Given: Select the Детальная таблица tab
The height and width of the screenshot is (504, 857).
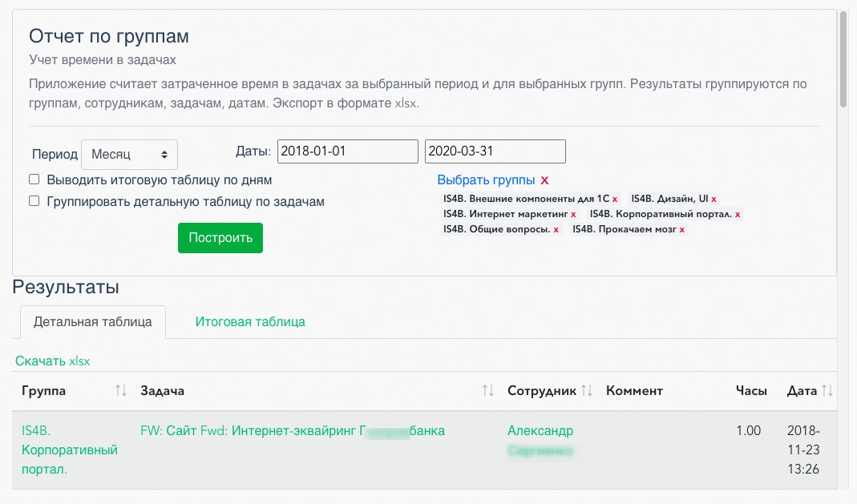Looking at the screenshot, I should (93, 322).
